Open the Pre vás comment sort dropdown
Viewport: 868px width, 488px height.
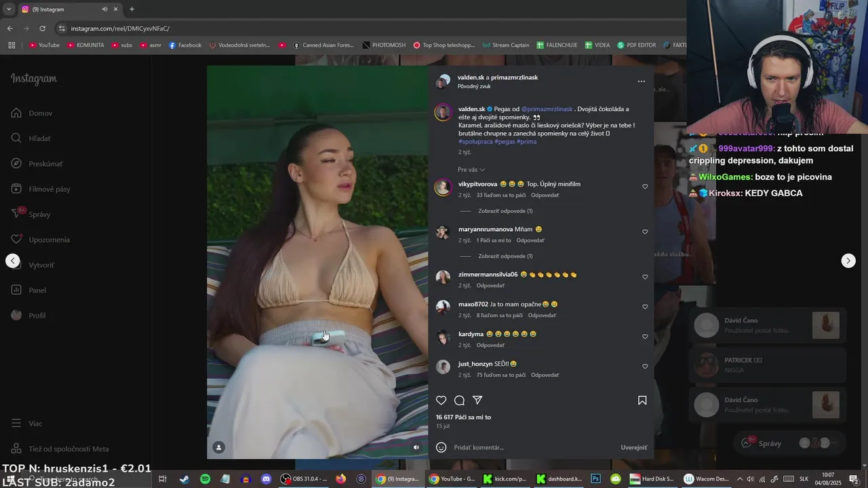click(471, 169)
